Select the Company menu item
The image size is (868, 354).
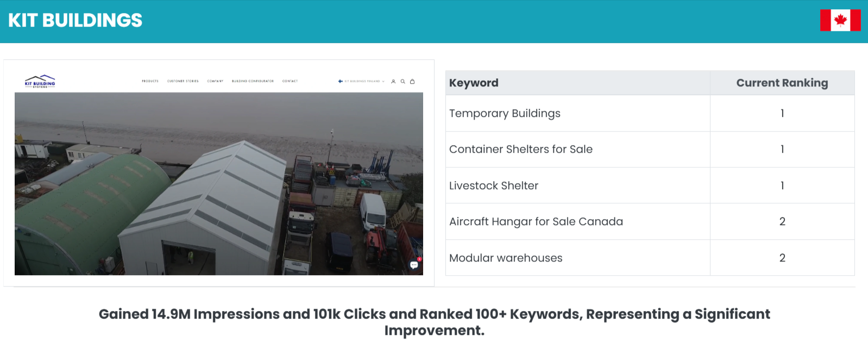pyautogui.click(x=215, y=81)
